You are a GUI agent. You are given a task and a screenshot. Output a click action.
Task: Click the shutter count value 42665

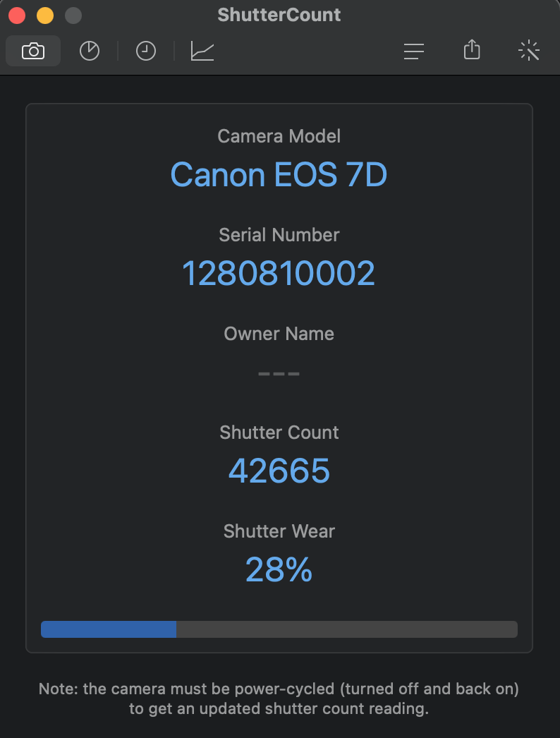pos(279,471)
